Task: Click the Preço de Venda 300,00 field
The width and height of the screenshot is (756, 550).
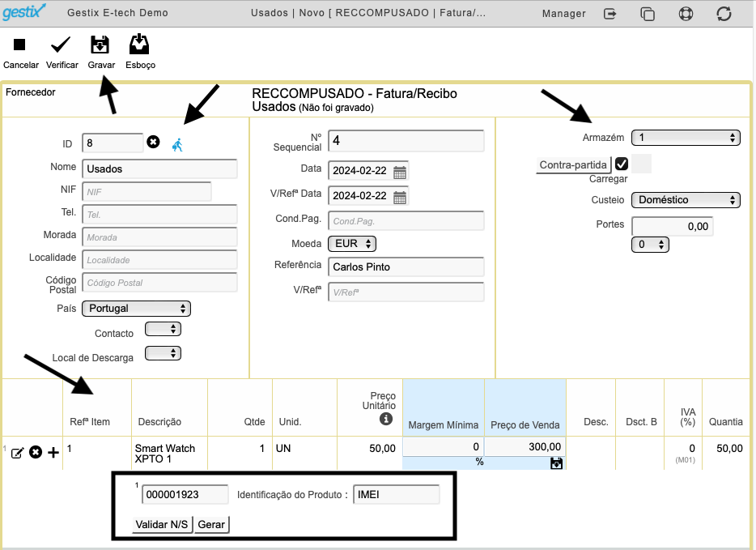Action: [525, 447]
